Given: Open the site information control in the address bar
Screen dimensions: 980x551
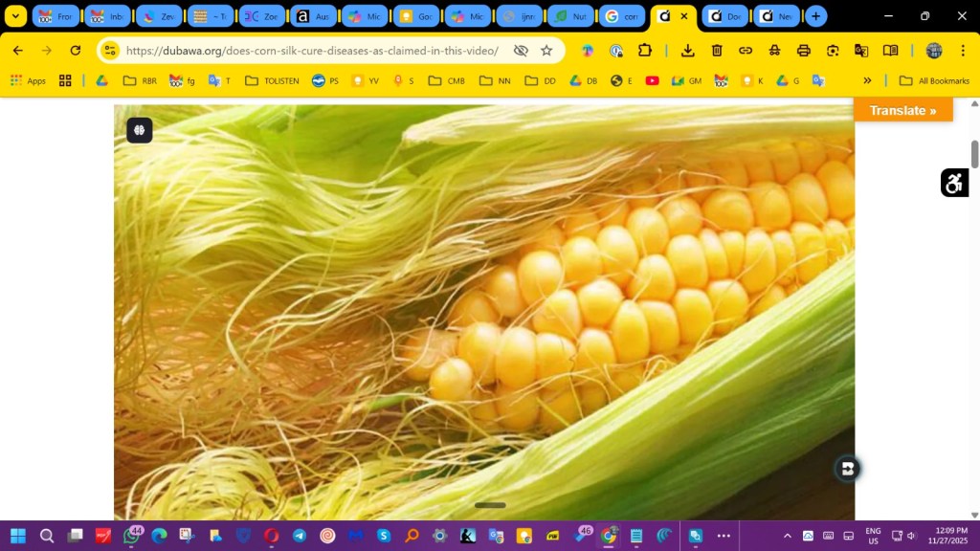Looking at the screenshot, I should pos(110,51).
